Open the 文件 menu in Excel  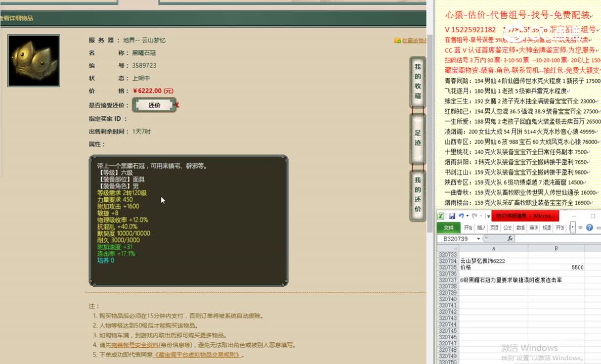tap(448, 227)
